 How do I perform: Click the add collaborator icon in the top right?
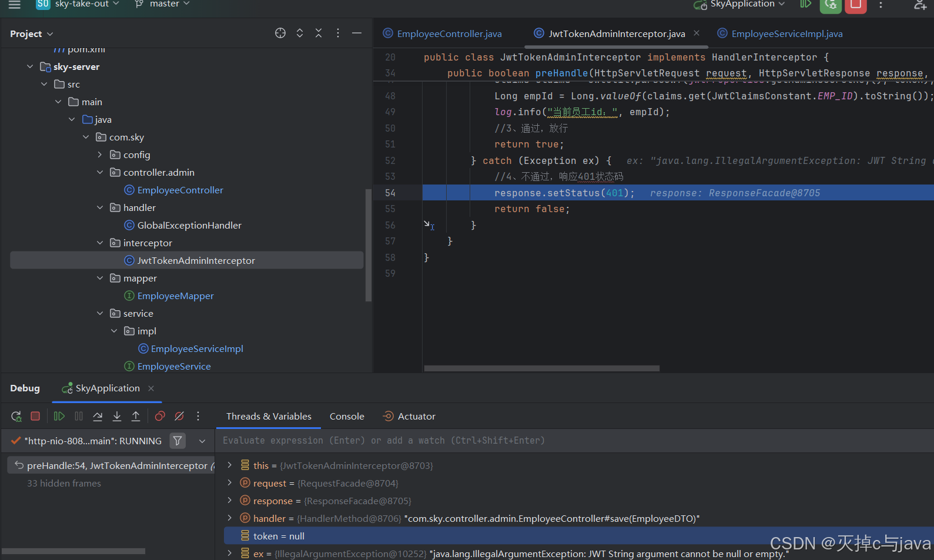point(920,5)
